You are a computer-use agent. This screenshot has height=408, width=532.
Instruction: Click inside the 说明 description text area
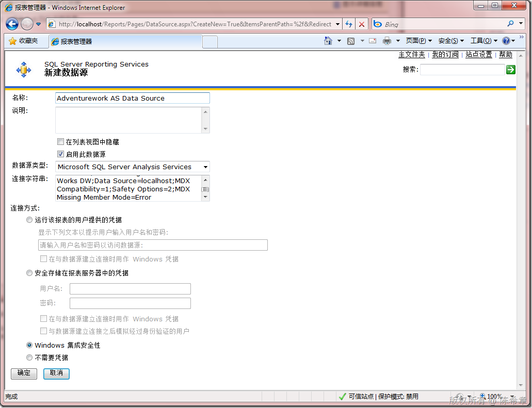[x=128, y=120]
